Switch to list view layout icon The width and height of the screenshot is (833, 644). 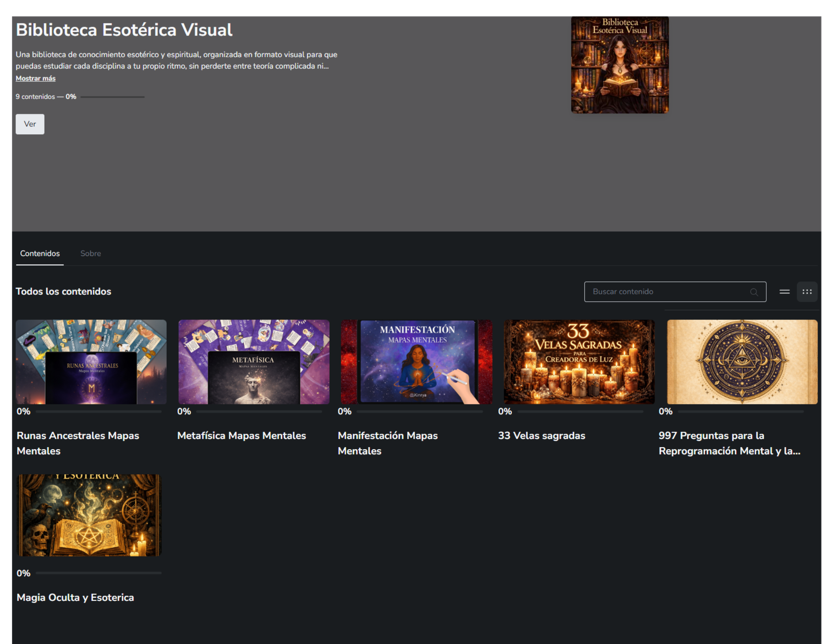pyautogui.click(x=784, y=292)
